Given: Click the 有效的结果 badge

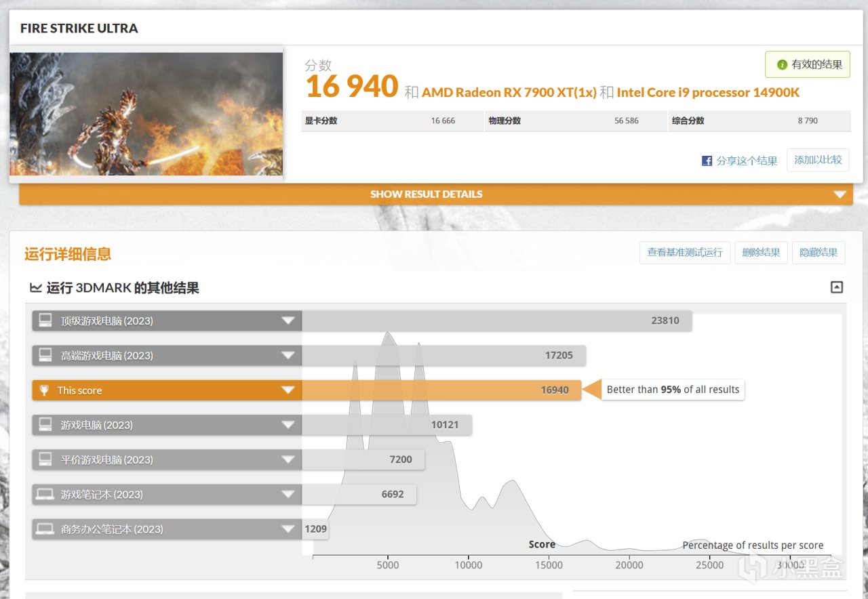Looking at the screenshot, I should (x=808, y=65).
